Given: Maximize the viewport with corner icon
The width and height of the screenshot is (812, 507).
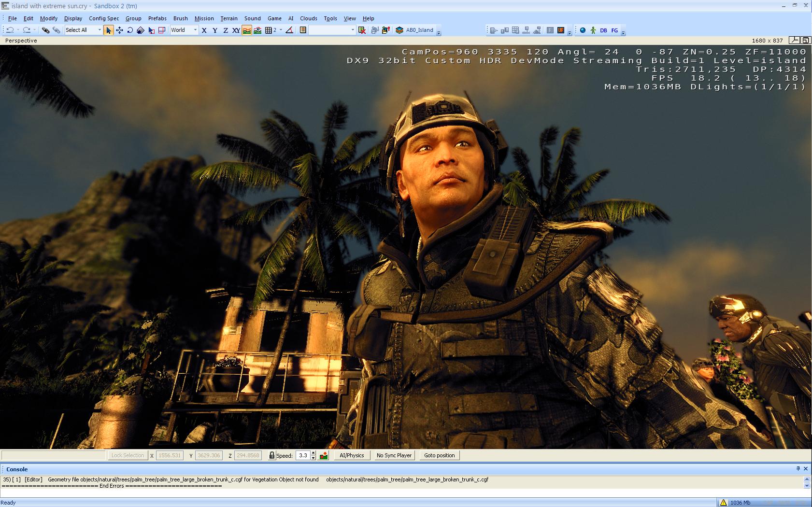Looking at the screenshot, I should tap(806, 41).
